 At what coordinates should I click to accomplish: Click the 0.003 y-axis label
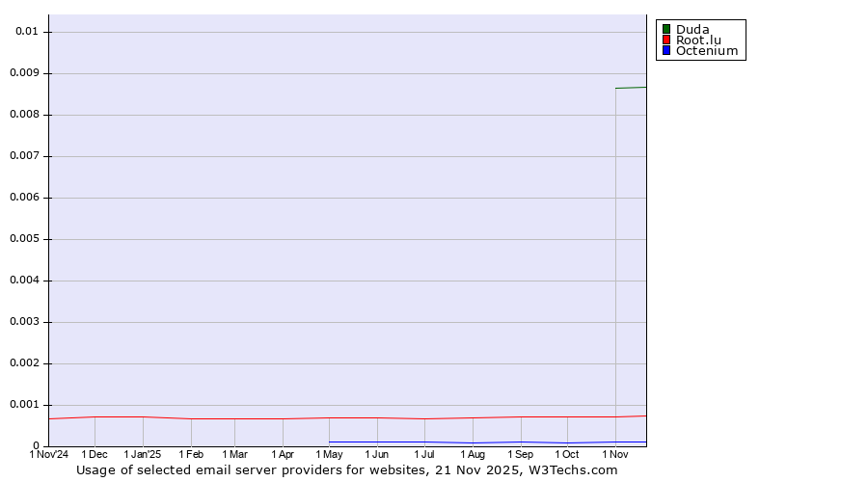(24, 322)
